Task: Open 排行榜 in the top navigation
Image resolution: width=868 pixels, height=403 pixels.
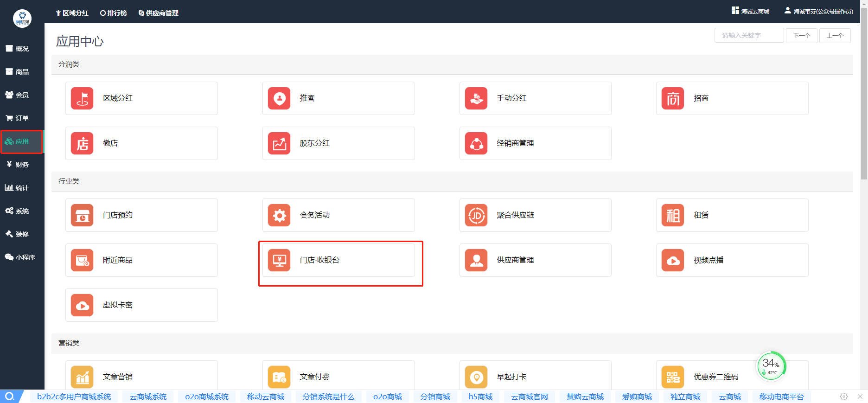Action: point(114,13)
